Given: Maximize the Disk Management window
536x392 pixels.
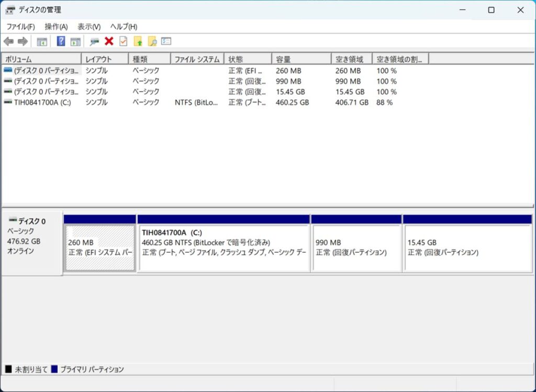Looking at the screenshot, I should (491, 10).
